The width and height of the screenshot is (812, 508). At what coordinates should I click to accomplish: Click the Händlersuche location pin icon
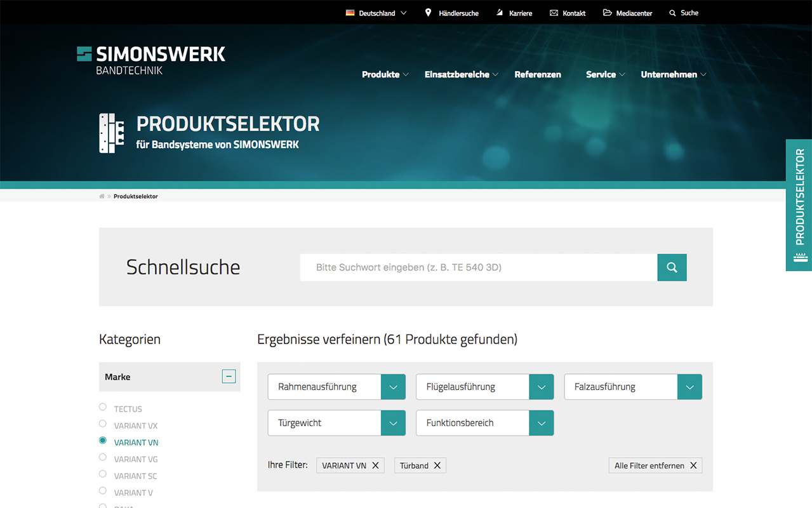(x=428, y=13)
